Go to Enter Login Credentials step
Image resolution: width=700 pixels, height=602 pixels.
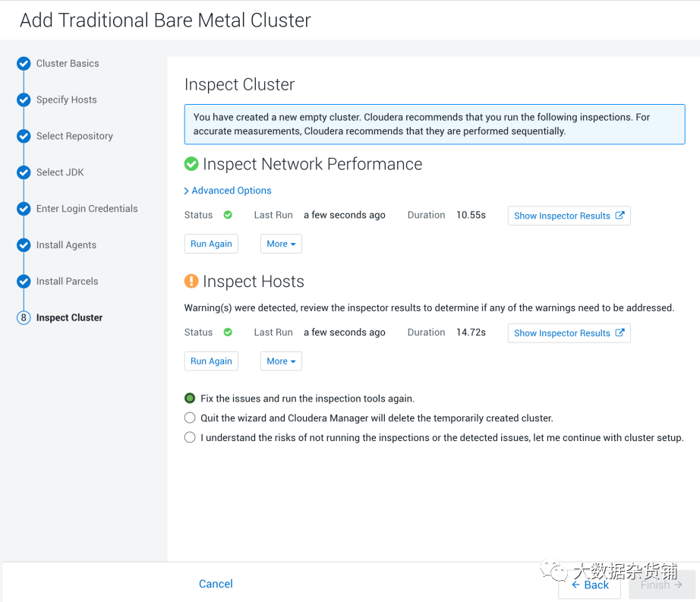click(87, 209)
